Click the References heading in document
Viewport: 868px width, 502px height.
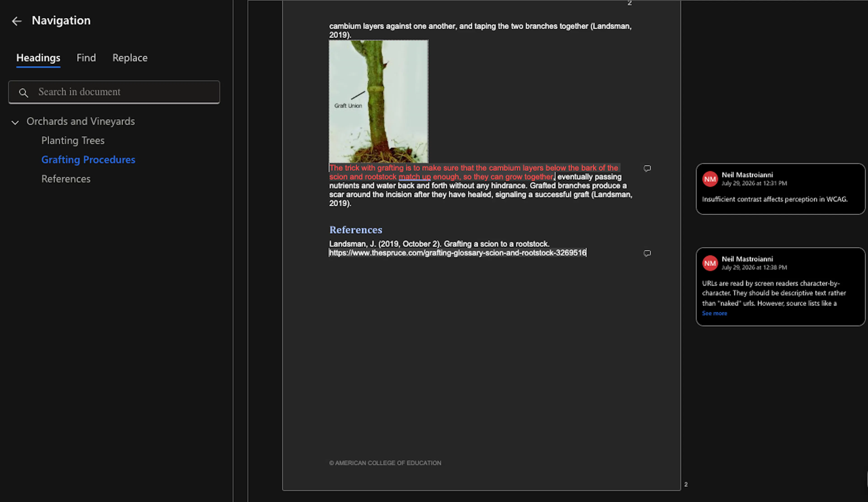(x=356, y=230)
